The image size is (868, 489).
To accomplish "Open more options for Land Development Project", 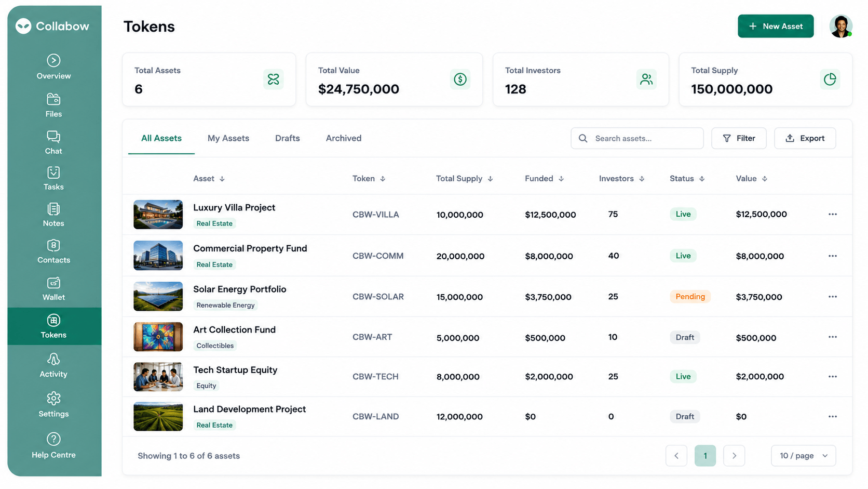I will pyautogui.click(x=833, y=416).
